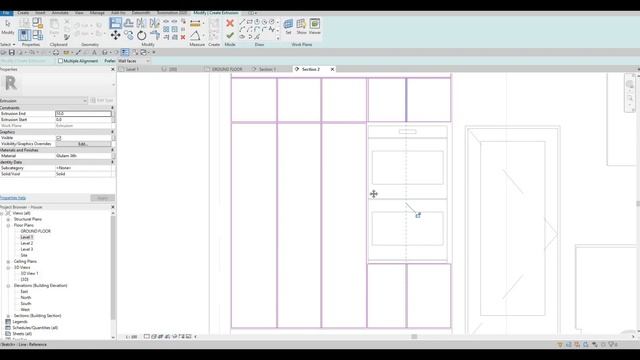640x360 pixels.
Task: Click the Properties palette icon
Action: pyautogui.click(x=24, y=35)
